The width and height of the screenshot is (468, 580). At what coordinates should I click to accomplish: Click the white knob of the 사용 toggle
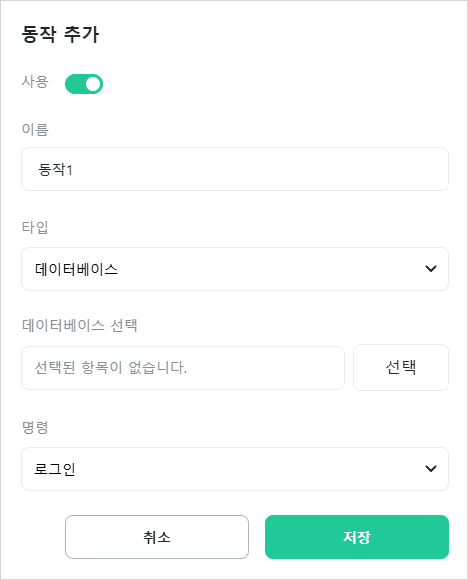pyautogui.click(x=93, y=84)
